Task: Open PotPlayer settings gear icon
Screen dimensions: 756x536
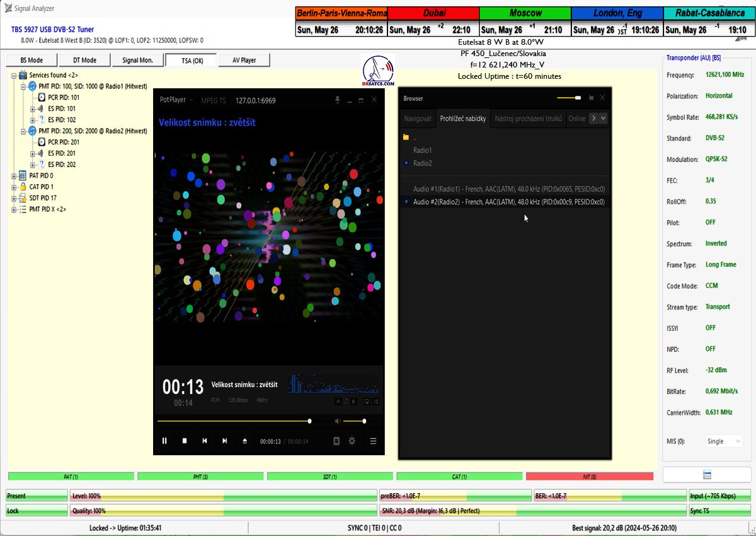Action: click(x=352, y=441)
